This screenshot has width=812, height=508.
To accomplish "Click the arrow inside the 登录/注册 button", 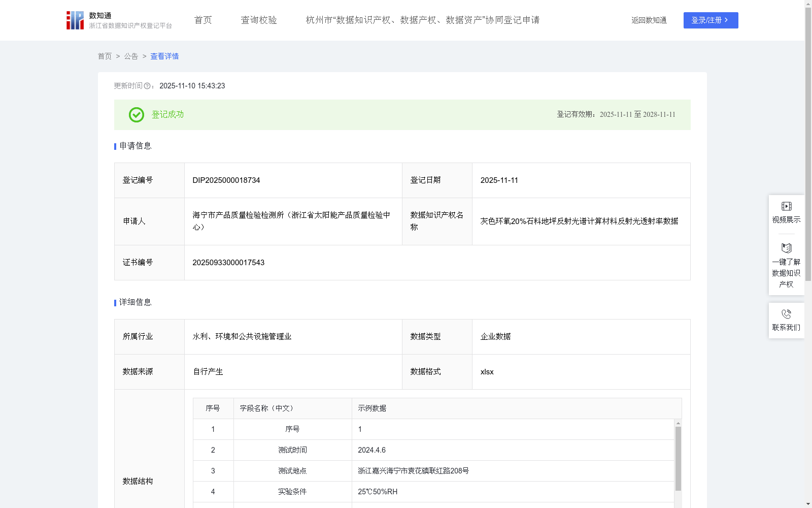I will coord(727,20).
